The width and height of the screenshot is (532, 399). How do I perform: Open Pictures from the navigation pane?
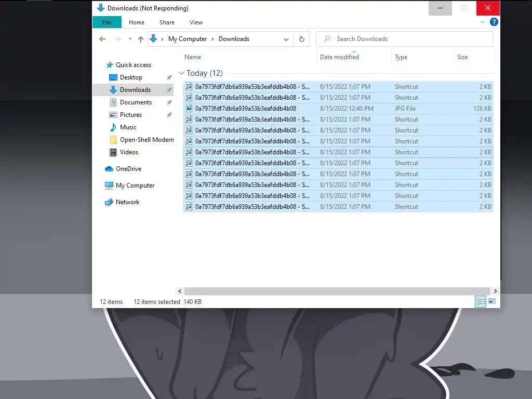click(130, 115)
